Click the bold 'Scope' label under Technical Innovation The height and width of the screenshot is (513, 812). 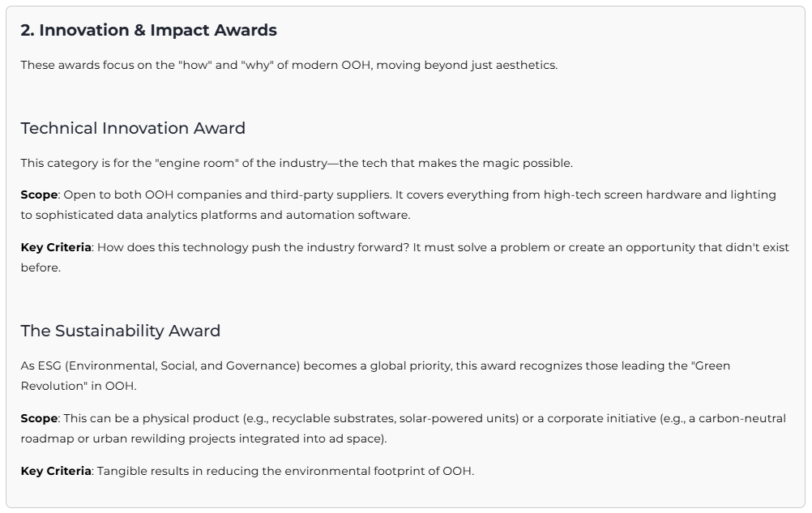[x=39, y=195]
